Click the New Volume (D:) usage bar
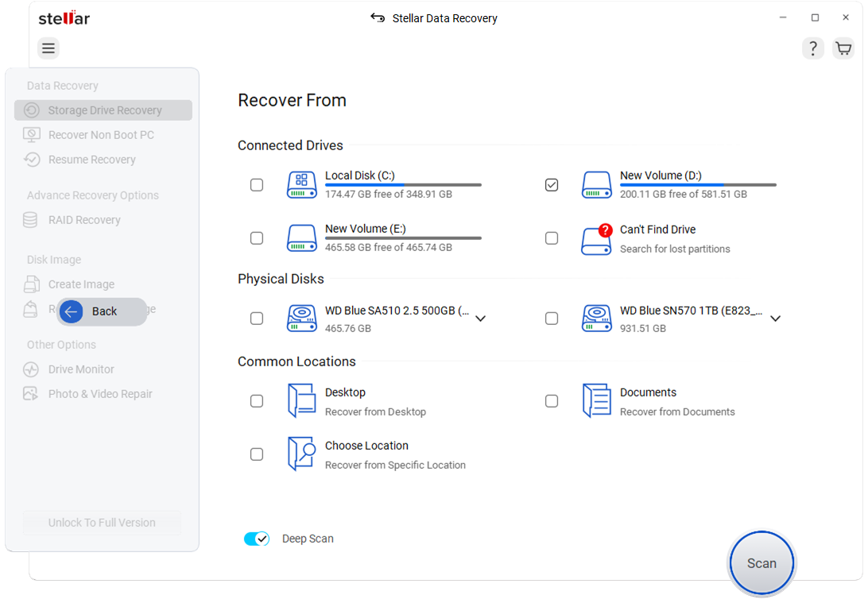Image resolution: width=868 pixels, height=599 pixels. (698, 185)
